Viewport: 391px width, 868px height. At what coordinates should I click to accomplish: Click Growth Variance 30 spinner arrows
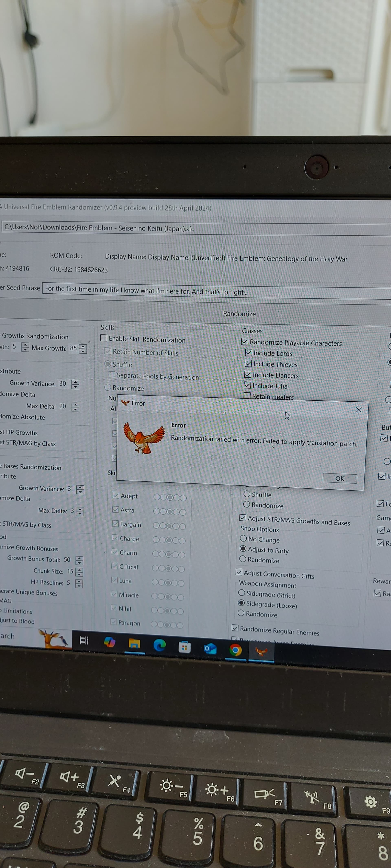point(75,384)
